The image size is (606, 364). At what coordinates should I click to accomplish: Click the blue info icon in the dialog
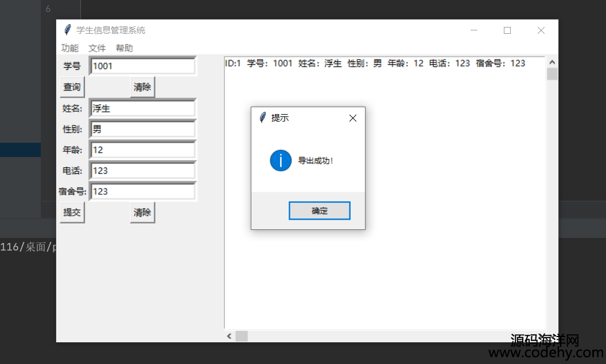pos(281,161)
